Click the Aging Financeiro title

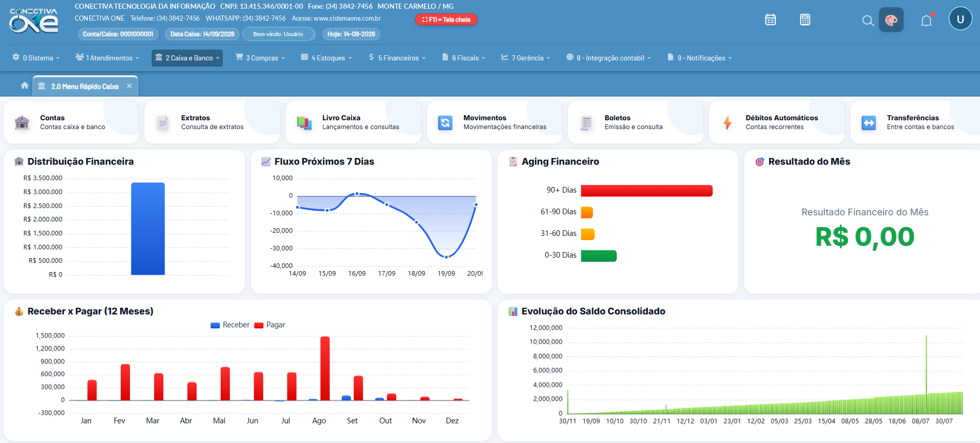[x=560, y=162]
